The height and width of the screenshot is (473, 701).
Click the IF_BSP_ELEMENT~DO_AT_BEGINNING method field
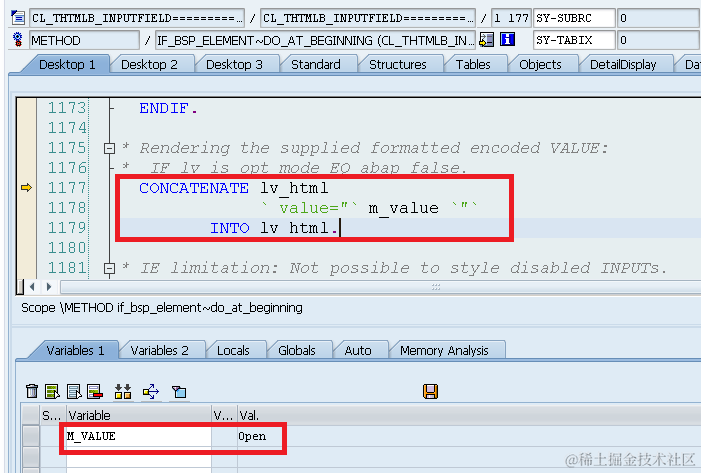[x=315, y=40]
